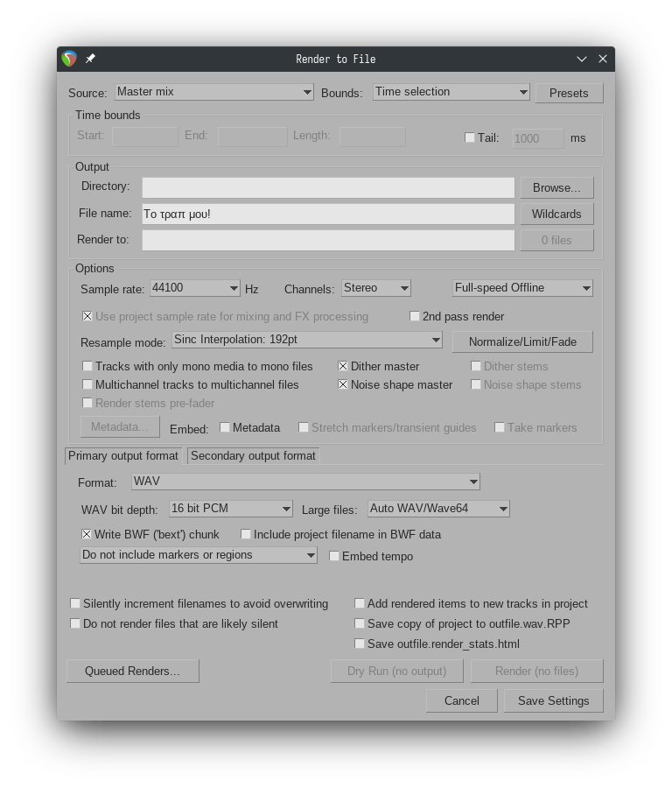Screen dimensions: 672x788
Task: Click the REAPER logo icon in title bar
Action: point(70,59)
